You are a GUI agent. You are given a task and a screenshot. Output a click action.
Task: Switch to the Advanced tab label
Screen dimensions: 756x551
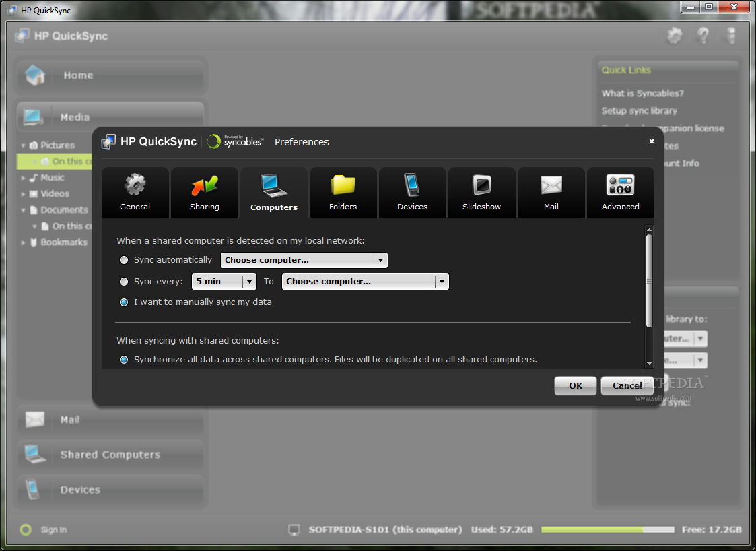pyautogui.click(x=621, y=207)
